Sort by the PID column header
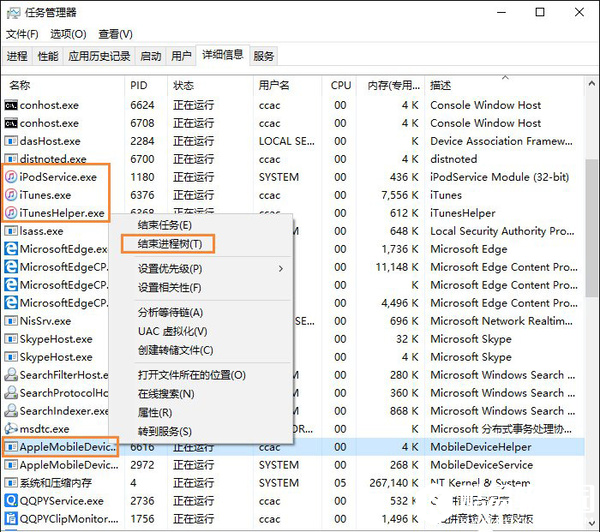Viewport: 600px width, 532px height. pyautogui.click(x=146, y=85)
